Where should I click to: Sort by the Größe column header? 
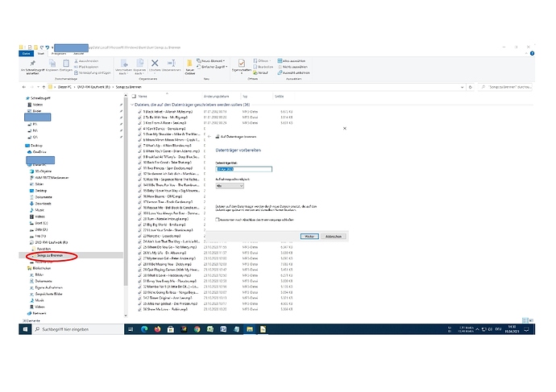click(x=279, y=97)
